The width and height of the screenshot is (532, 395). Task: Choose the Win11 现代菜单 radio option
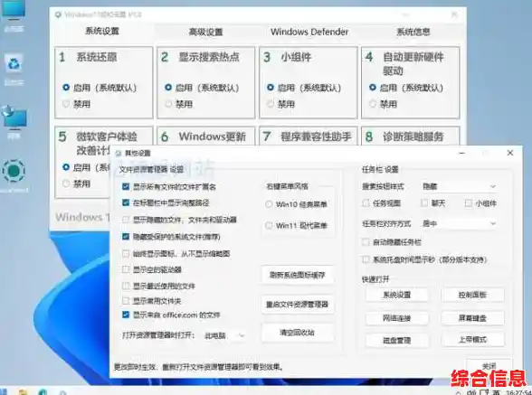point(269,225)
